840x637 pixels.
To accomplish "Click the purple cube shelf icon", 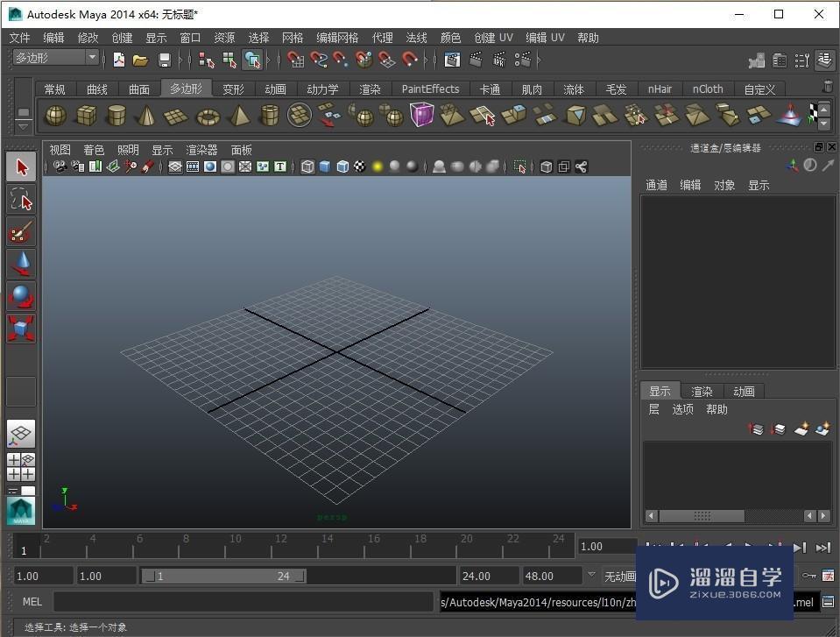I will [x=421, y=115].
